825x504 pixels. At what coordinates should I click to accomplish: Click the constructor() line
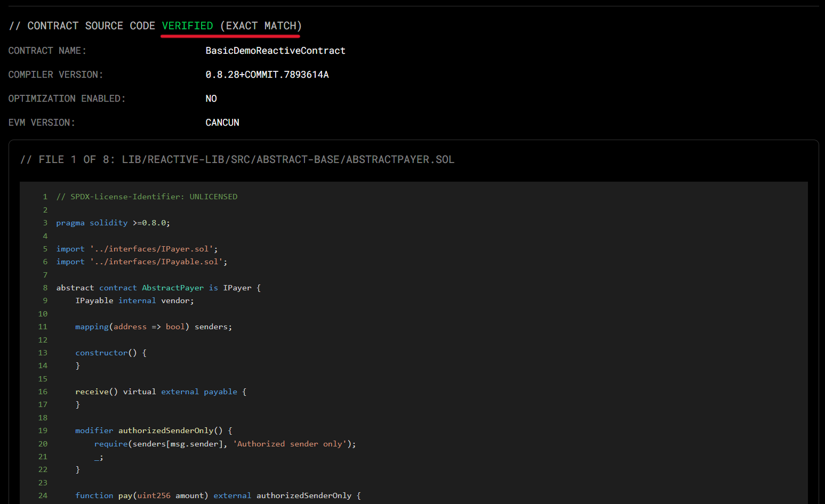tap(111, 353)
